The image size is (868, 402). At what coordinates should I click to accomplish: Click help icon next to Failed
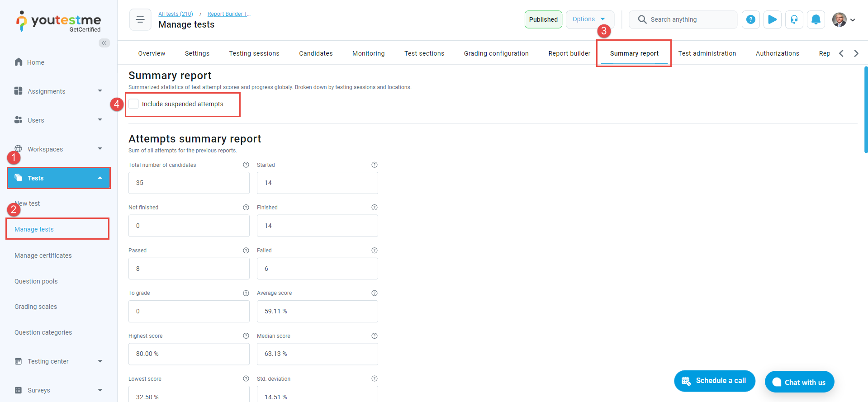[375, 250]
